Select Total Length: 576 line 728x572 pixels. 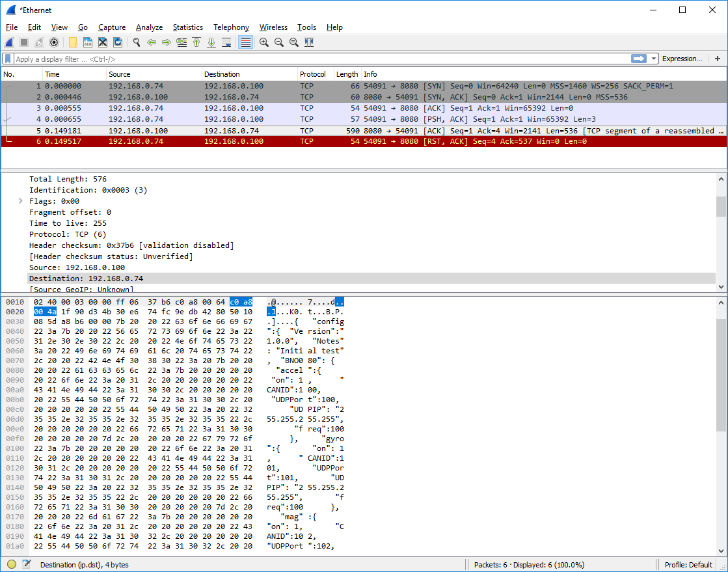[x=68, y=179]
